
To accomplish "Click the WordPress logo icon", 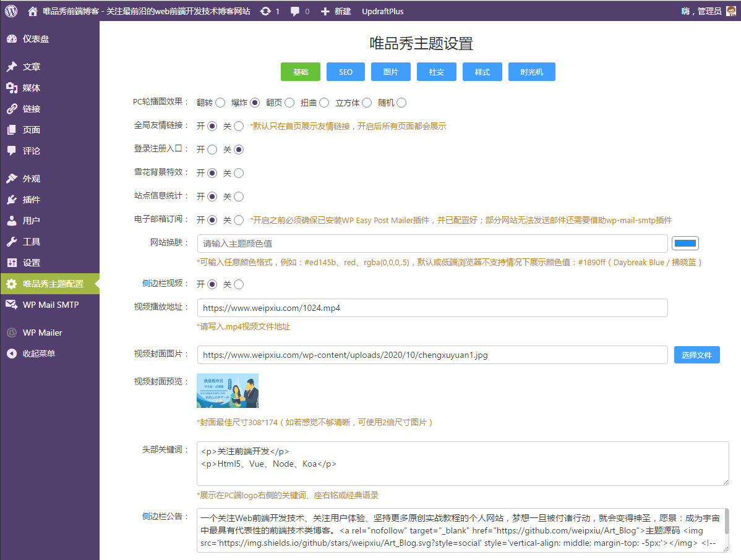I will (11, 11).
